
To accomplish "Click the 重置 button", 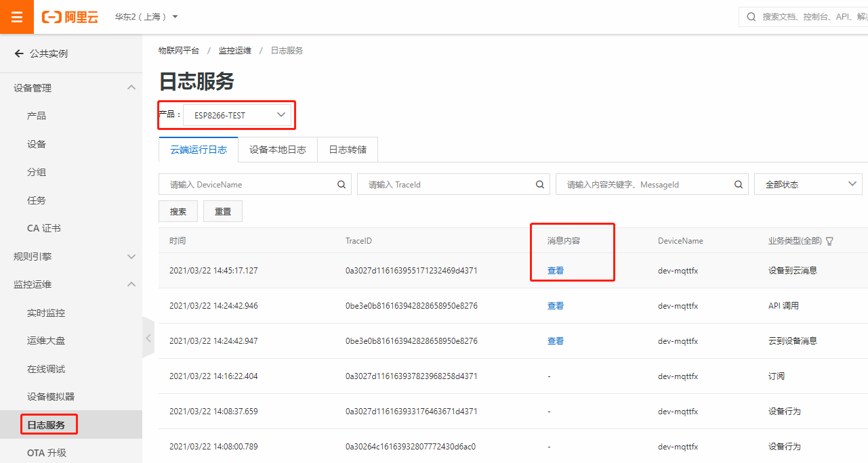I will [223, 211].
